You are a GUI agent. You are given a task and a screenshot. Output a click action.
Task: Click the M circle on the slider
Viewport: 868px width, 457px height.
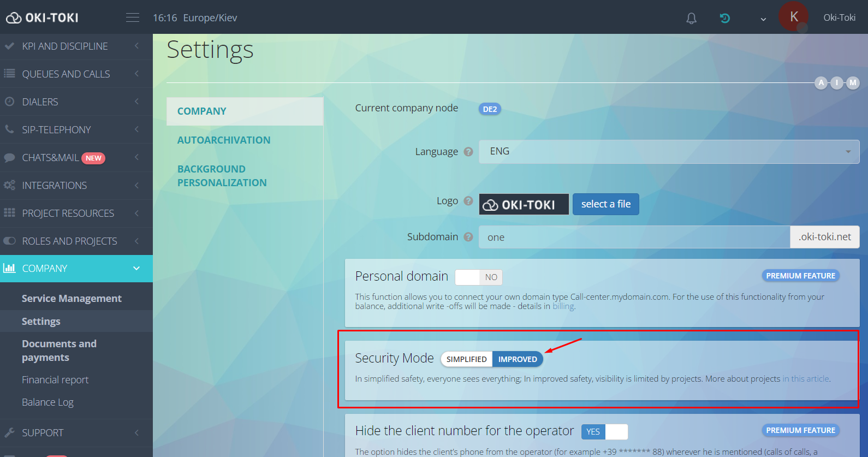852,83
